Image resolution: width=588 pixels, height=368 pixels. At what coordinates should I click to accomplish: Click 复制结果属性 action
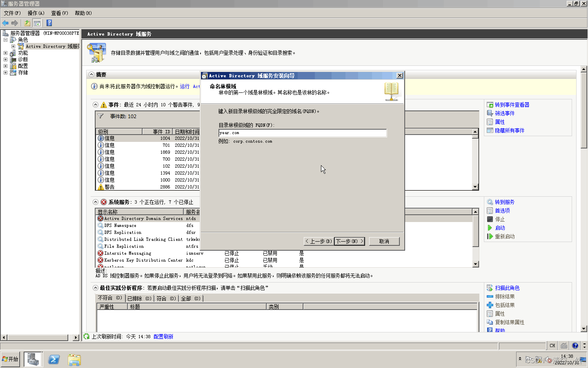click(x=510, y=322)
